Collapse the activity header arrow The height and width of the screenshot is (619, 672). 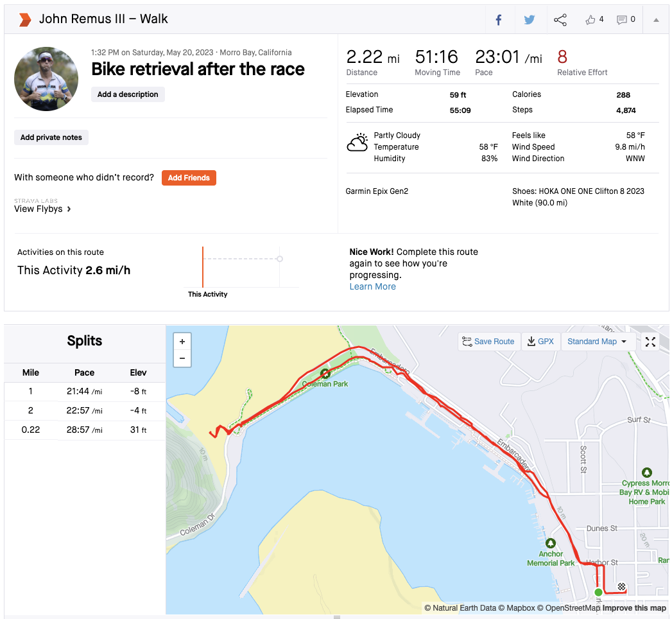[656, 20]
